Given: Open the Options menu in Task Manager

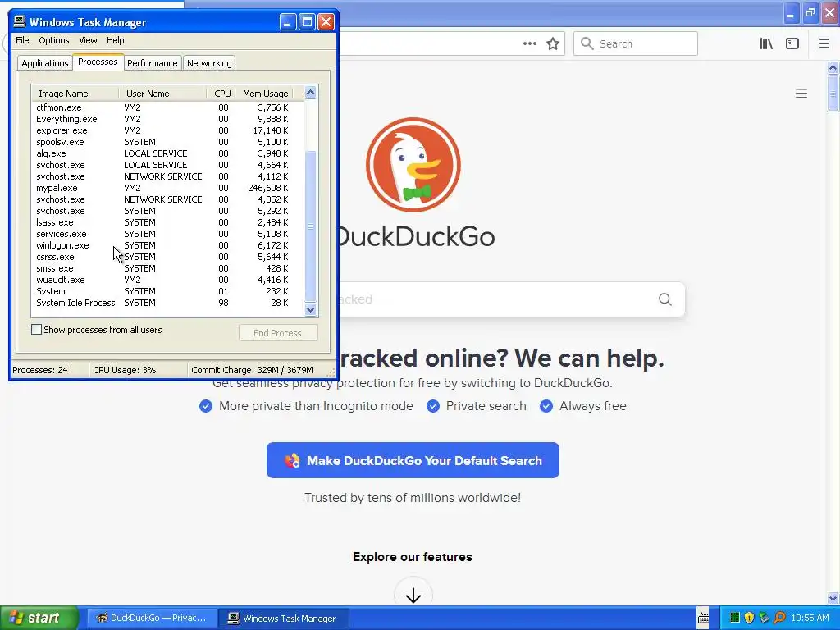Looking at the screenshot, I should (53, 40).
